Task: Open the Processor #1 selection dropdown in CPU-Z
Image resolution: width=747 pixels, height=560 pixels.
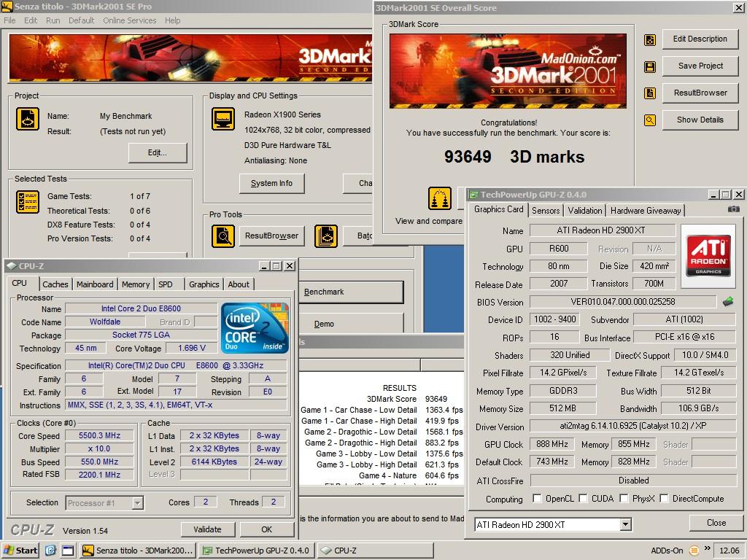Action: coord(137,503)
